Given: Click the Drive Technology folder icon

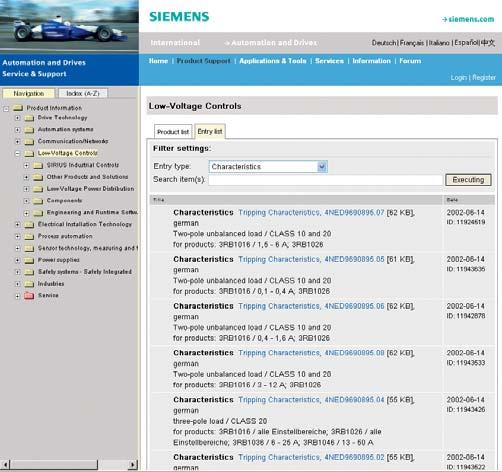Looking at the screenshot, I should (x=29, y=118).
